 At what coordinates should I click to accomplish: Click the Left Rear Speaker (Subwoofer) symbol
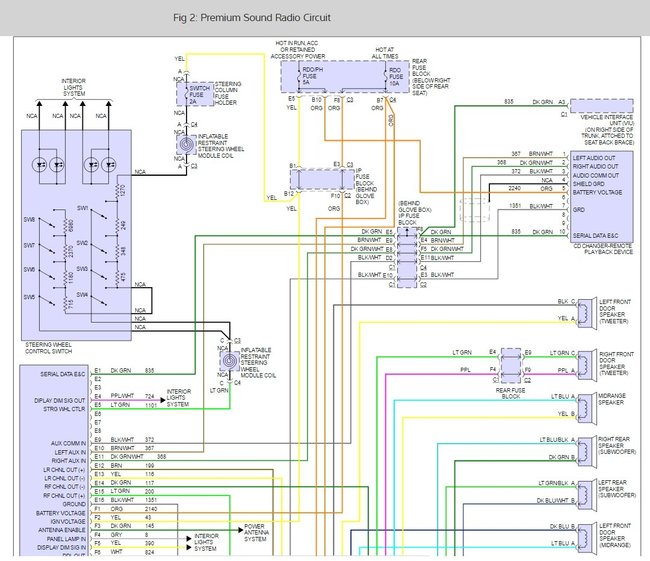(586, 494)
